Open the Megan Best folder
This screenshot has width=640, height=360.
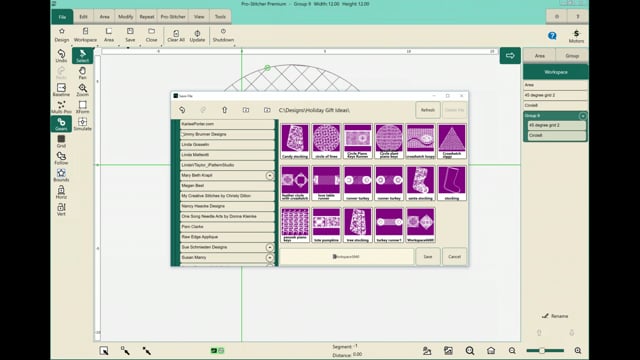[x=227, y=186]
